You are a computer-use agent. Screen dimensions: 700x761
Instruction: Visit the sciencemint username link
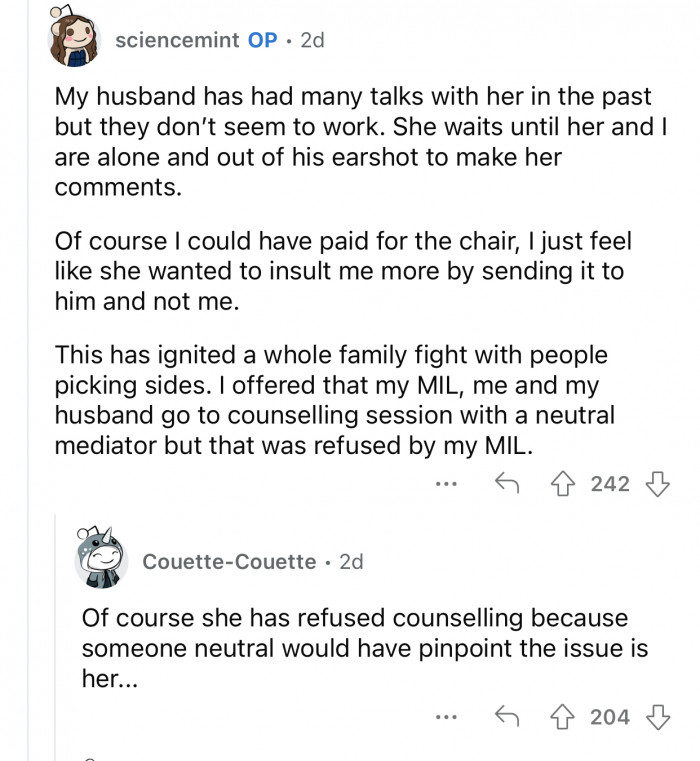(x=177, y=41)
